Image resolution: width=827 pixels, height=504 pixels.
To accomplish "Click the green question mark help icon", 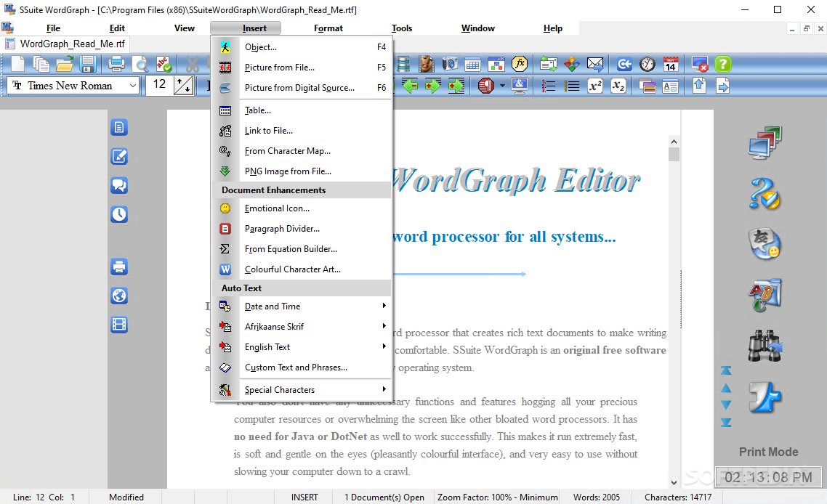I will [x=722, y=64].
